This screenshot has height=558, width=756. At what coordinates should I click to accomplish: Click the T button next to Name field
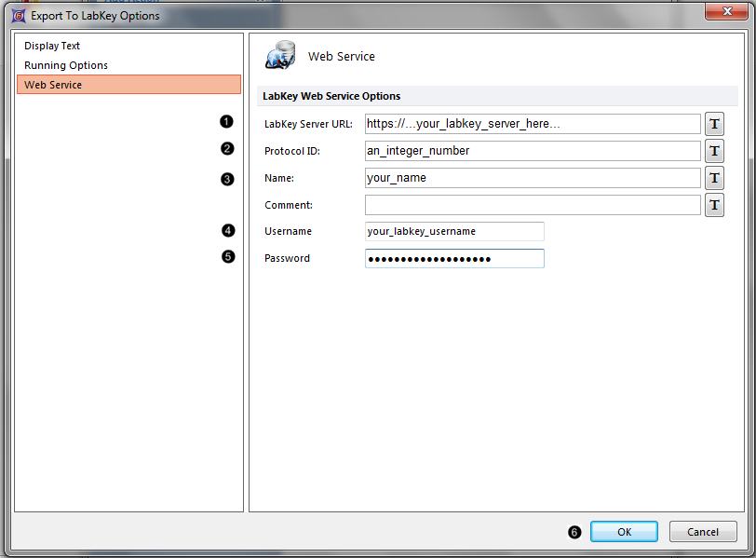coord(714,178)
